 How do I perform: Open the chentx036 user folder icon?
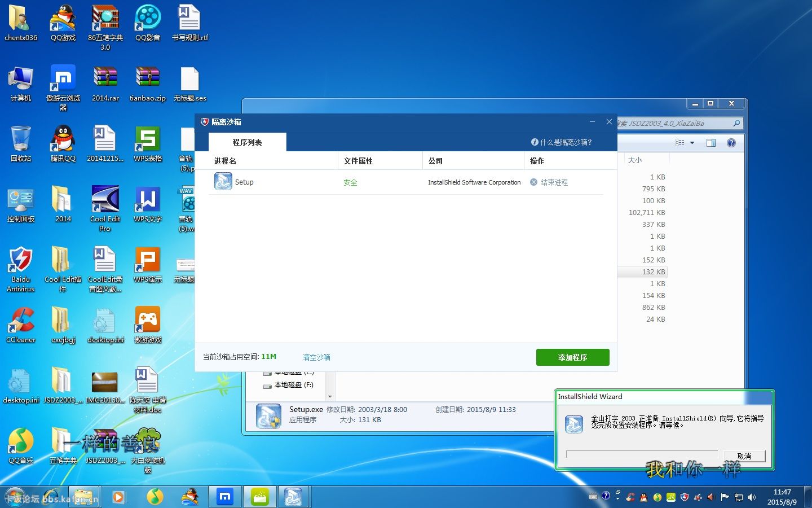tap(20, 18)
